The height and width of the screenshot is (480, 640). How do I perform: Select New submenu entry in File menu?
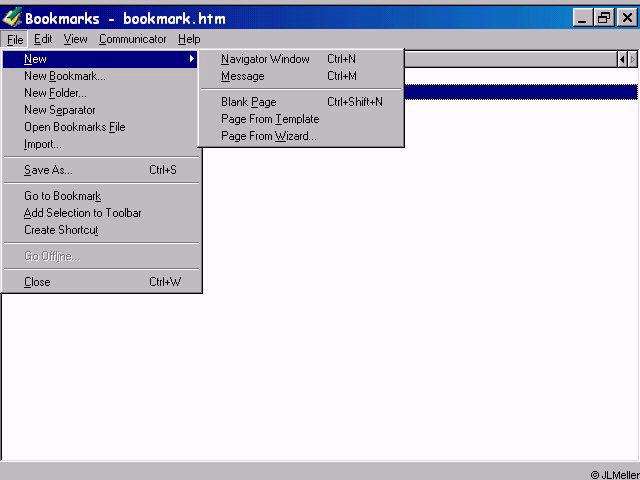coord(100,59)
